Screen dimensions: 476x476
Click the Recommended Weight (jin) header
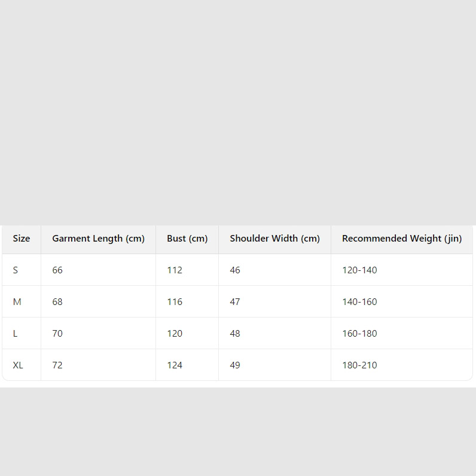401,239
